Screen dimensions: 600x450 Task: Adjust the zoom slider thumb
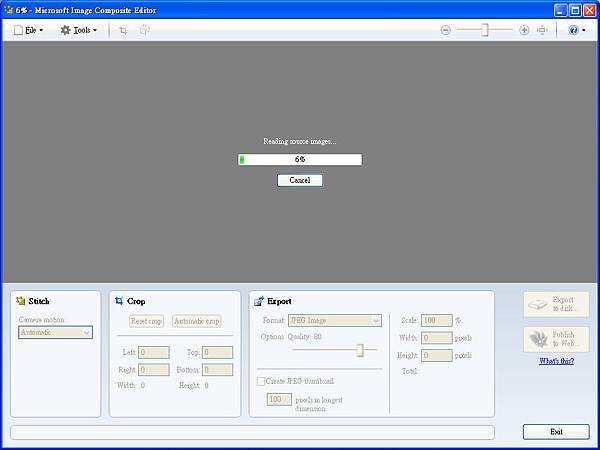tap(485, 30)
